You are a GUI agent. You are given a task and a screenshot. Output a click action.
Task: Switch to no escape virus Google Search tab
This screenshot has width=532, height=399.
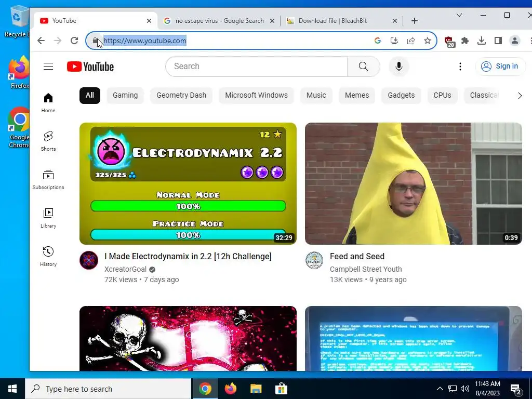coord(219,21)
